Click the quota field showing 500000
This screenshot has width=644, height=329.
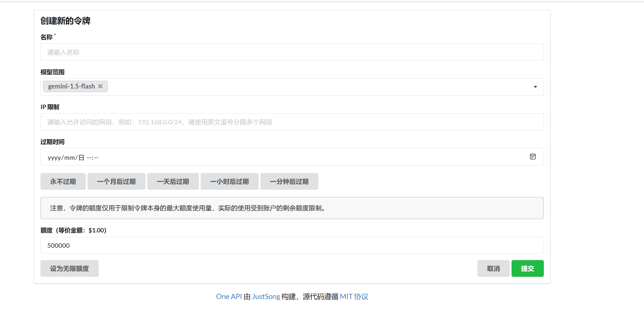[x=292, y=245]
